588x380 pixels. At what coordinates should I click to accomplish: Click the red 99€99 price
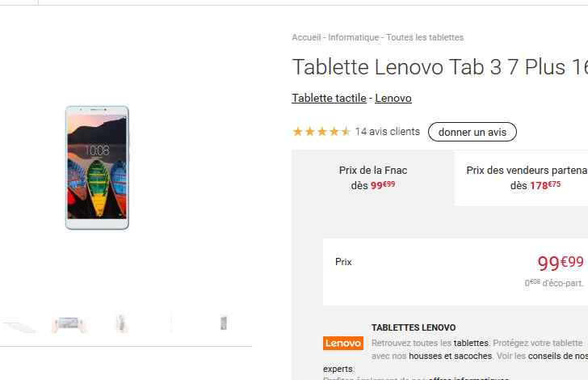coord(560,262)
